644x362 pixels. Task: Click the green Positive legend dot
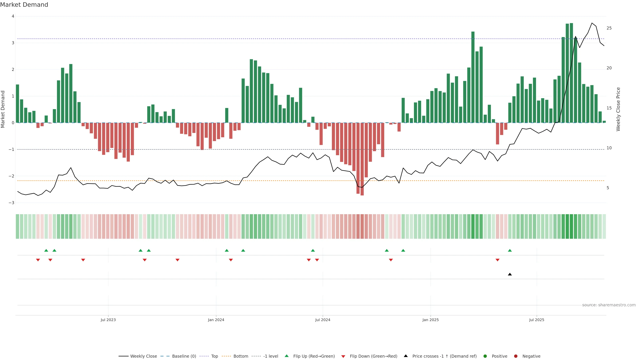tap(485, 356)
